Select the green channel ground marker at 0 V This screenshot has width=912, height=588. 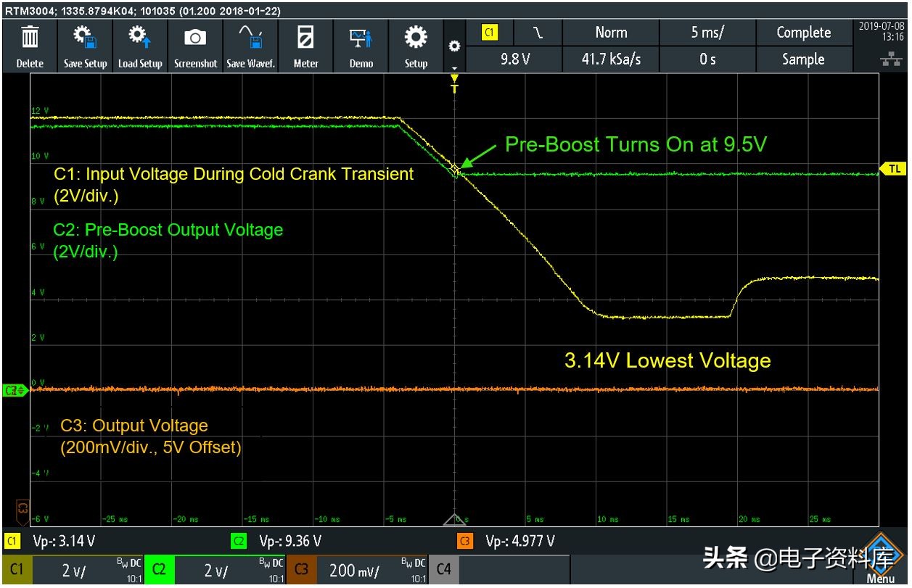pyautogui.click(x=15, y=391)
